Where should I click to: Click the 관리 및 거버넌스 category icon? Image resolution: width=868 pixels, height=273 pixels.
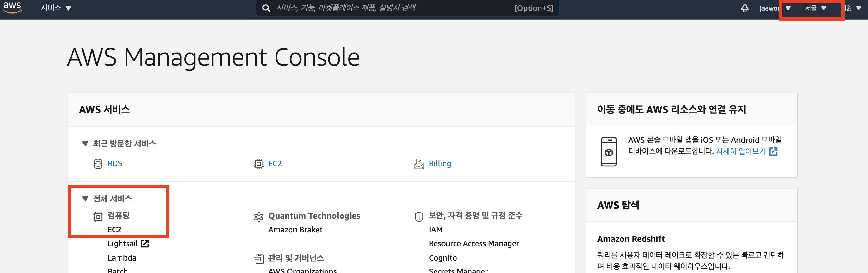point(258,259)
